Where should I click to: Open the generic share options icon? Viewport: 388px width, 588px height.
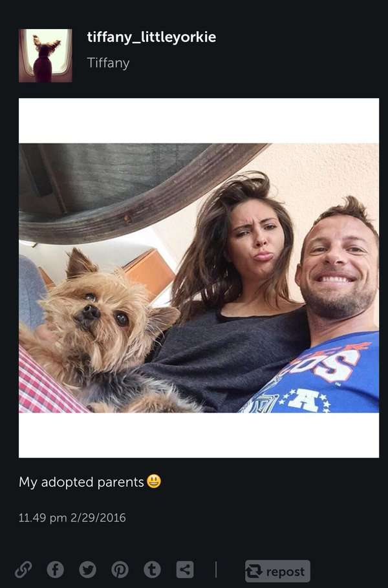click(x=185, y=570)
